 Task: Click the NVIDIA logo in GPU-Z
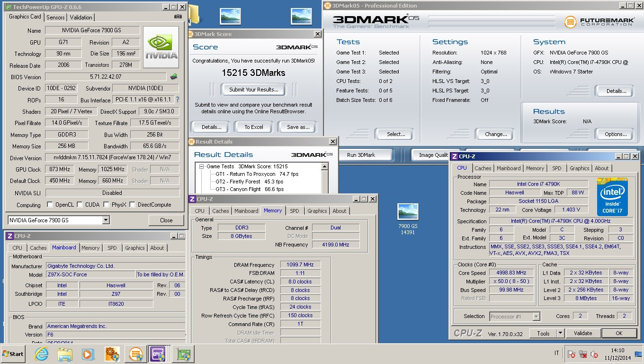point(161,47)
